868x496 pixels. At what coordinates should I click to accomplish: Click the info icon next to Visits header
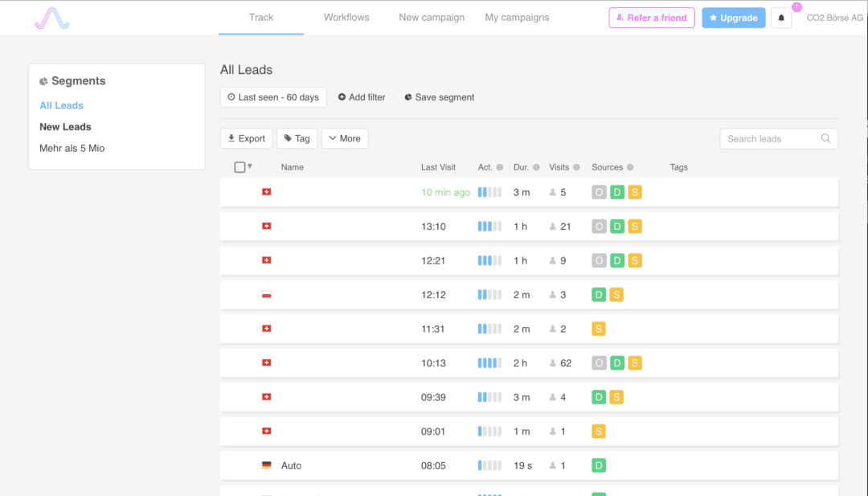click(576, 167)
